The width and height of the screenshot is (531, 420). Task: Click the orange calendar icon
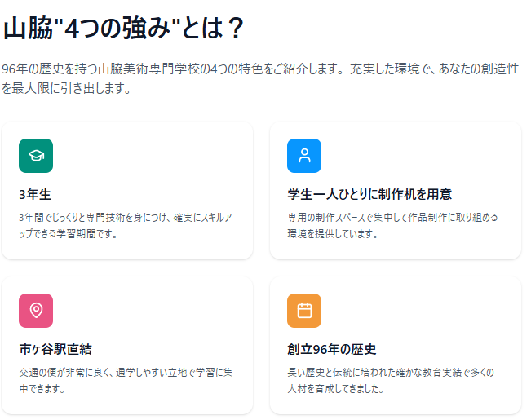pyautogui.click(x=304, y=311)
